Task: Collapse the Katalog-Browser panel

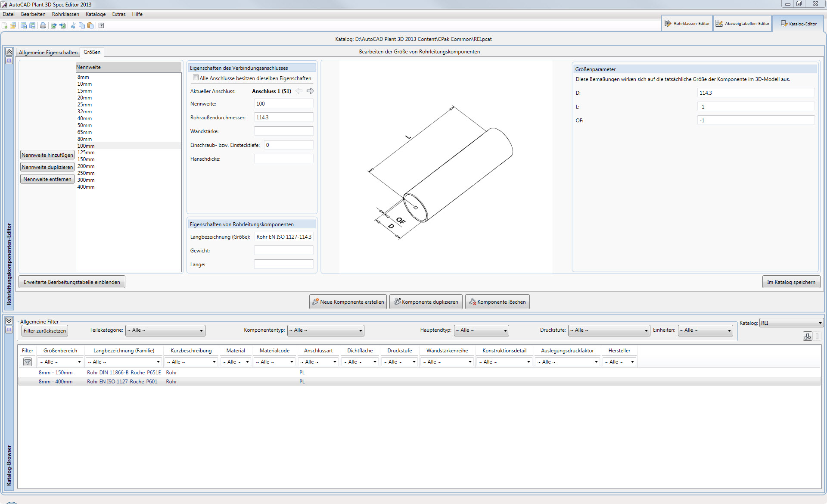Action: click(x=9, y=321)
